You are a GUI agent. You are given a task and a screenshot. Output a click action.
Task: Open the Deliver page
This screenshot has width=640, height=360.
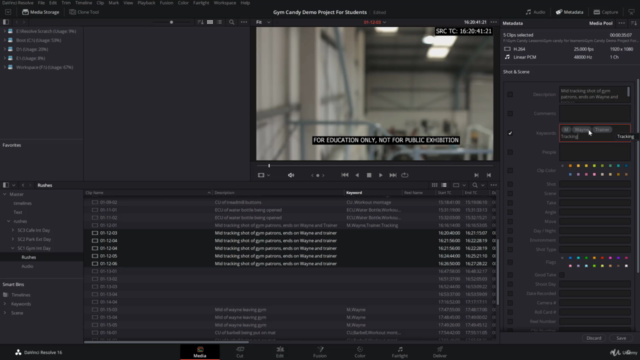click(x=440, y=352)
